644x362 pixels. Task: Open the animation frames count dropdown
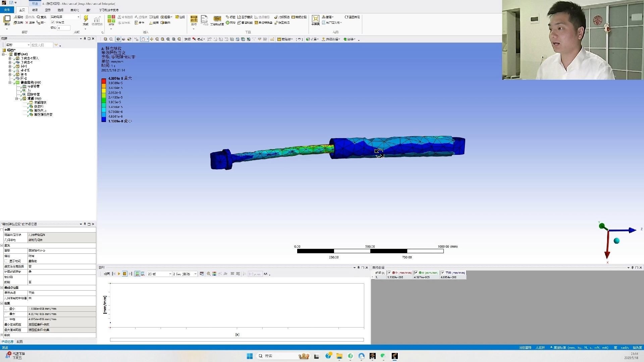pyautogui.click(x=170, y=274)
